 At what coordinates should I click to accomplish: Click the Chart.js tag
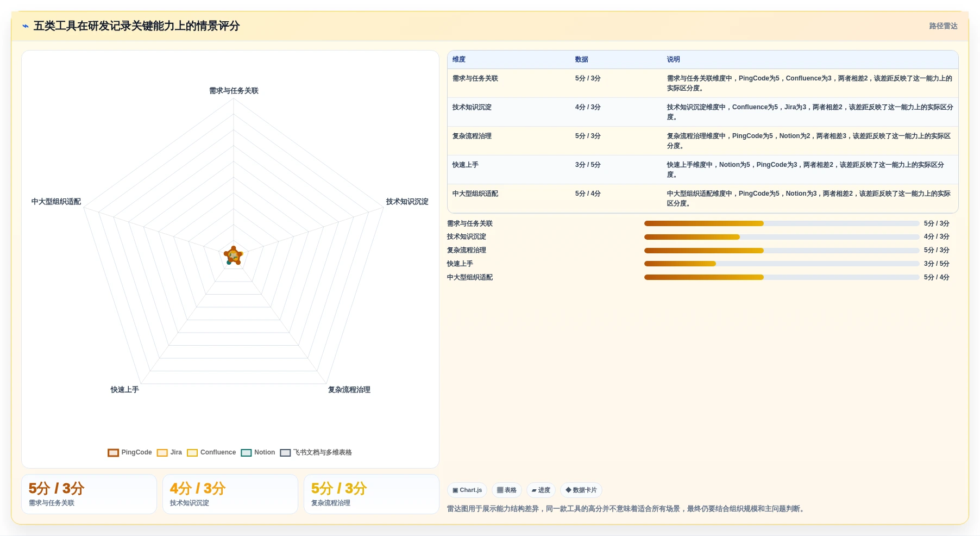pos(467,490)
